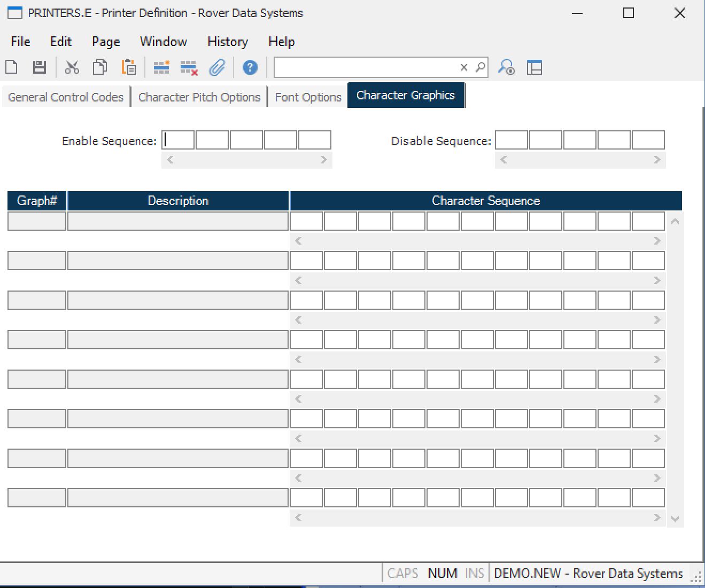Open the Character Pitch Options tab

(x=199, y=97)
